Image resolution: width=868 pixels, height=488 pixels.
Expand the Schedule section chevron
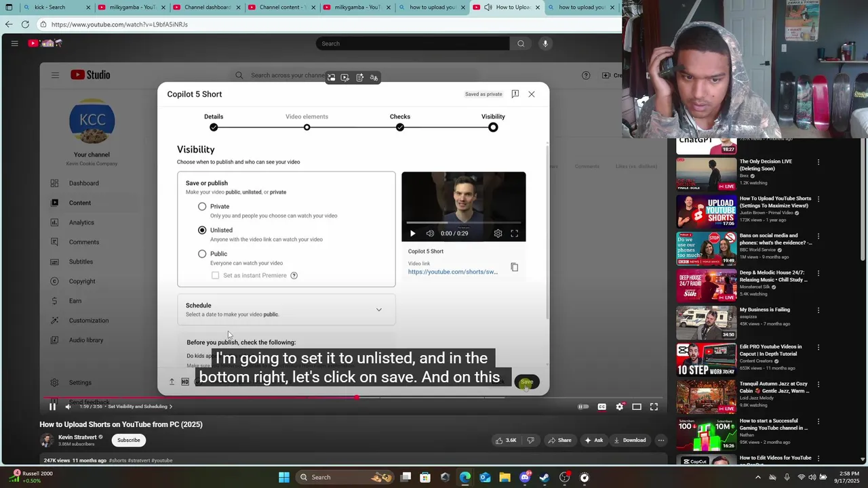coord(379,310)
